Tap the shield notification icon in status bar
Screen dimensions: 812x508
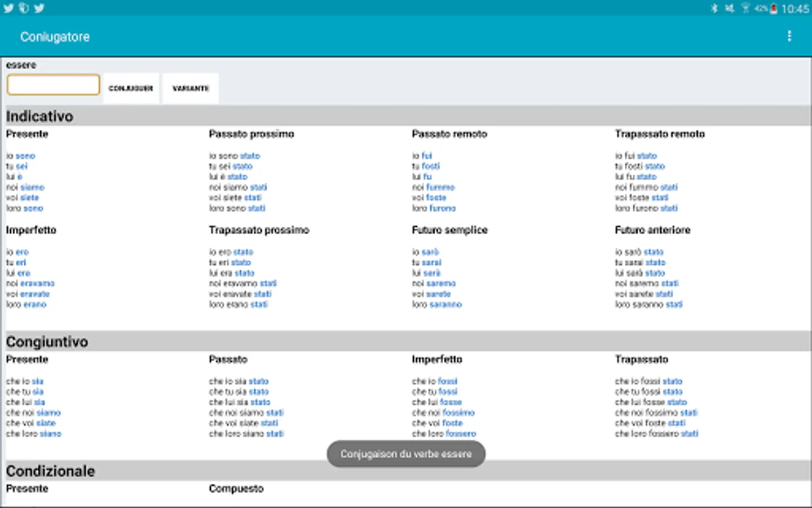pos(24,8)
